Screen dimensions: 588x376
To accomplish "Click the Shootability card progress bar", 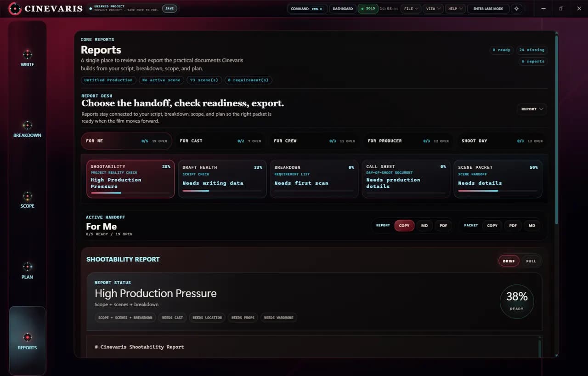I will 130,193.
